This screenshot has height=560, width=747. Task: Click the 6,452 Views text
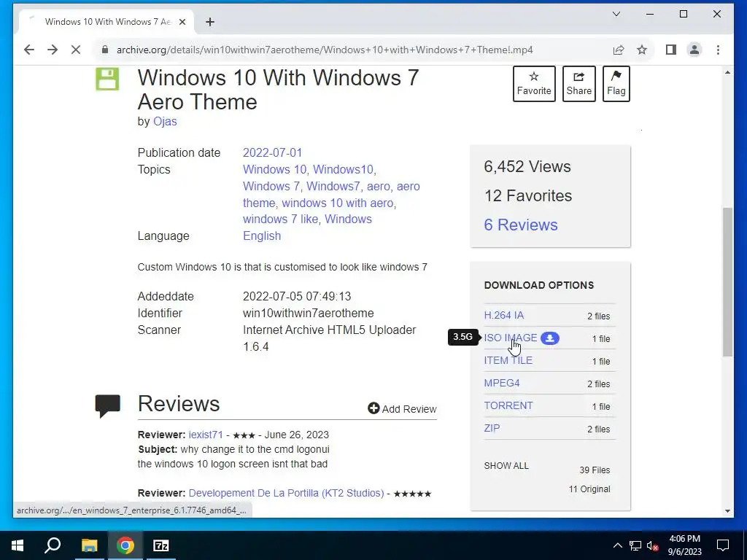tap(527, 167)
